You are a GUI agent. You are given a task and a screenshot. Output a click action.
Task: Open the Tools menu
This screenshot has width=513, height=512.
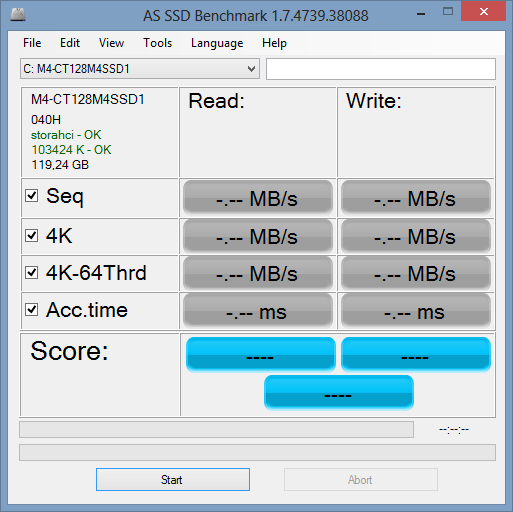157,43
